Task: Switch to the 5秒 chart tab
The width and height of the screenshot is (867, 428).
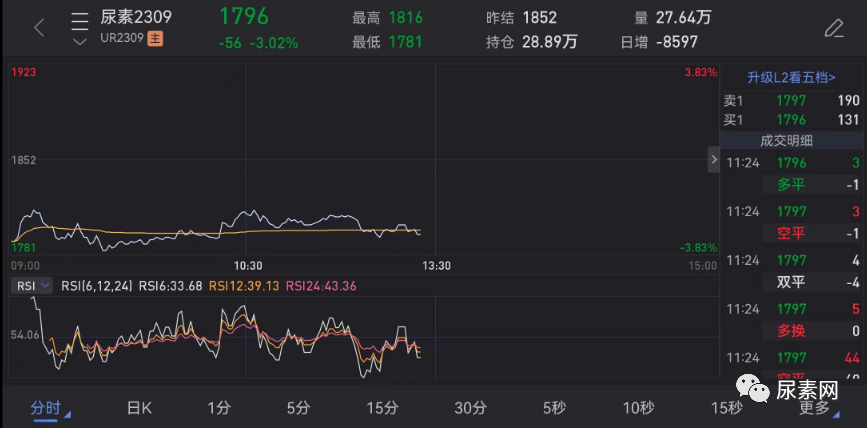Action: point(555,409)
